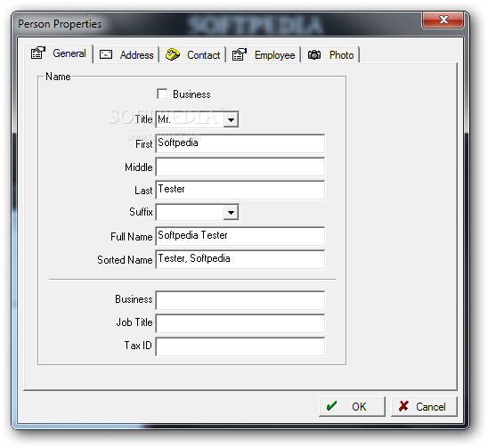Enable the Business checkbox
The height and width of the screenshot is (448, 488).
162,94
